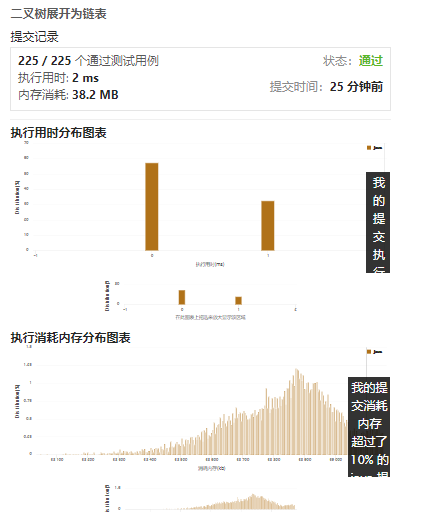This screenshot has width=429, height=512.
Task: Click the green 通过 status
Action: (x=371, y=61)
